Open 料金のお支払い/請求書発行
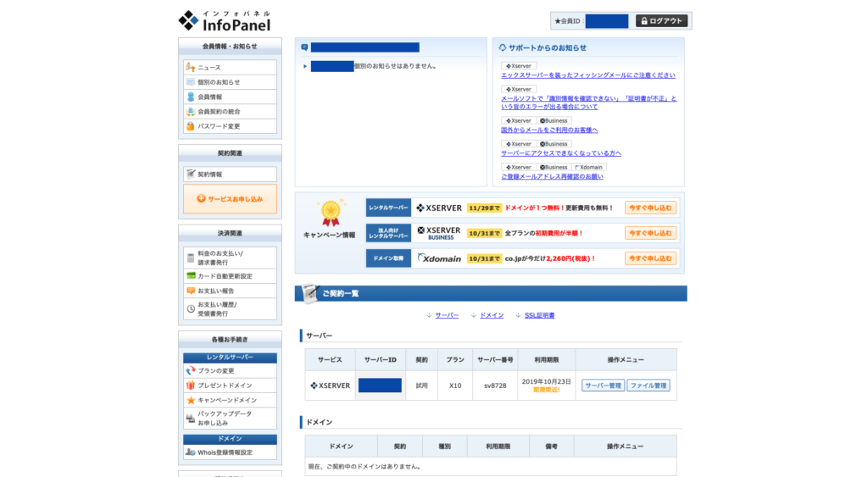 (230, 258)
